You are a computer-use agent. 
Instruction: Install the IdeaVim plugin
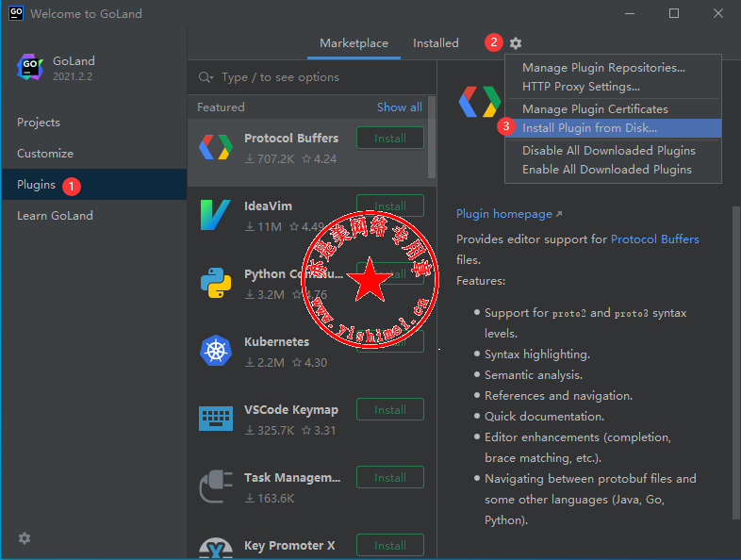point(390,206)
